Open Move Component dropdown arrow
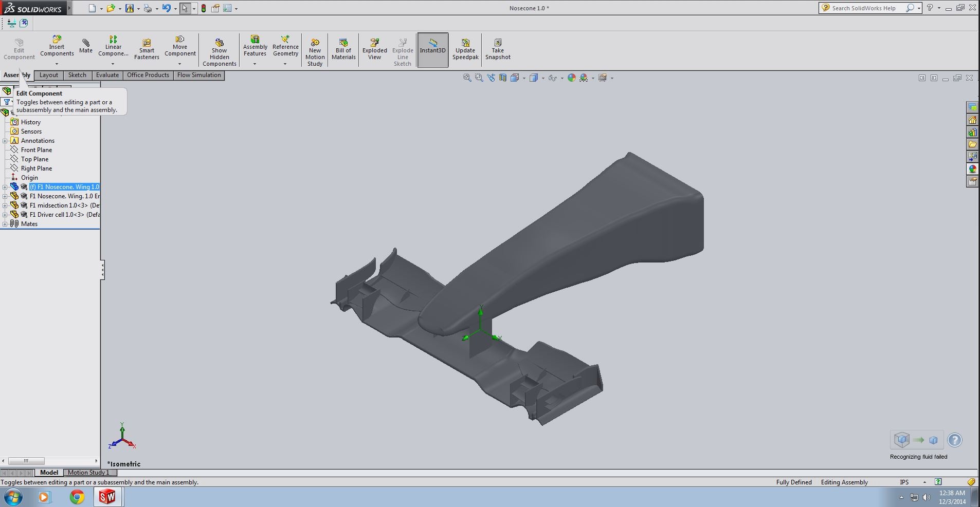 click(x=180, y=64)
